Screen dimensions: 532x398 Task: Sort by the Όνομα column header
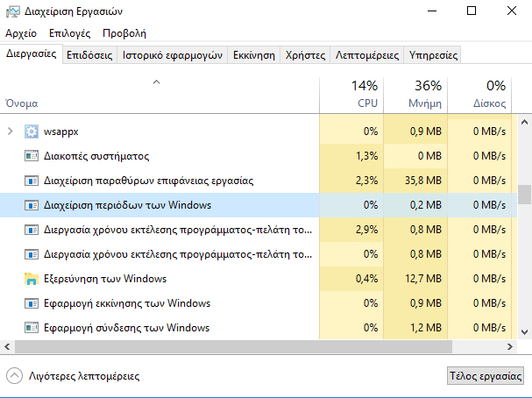160,96
